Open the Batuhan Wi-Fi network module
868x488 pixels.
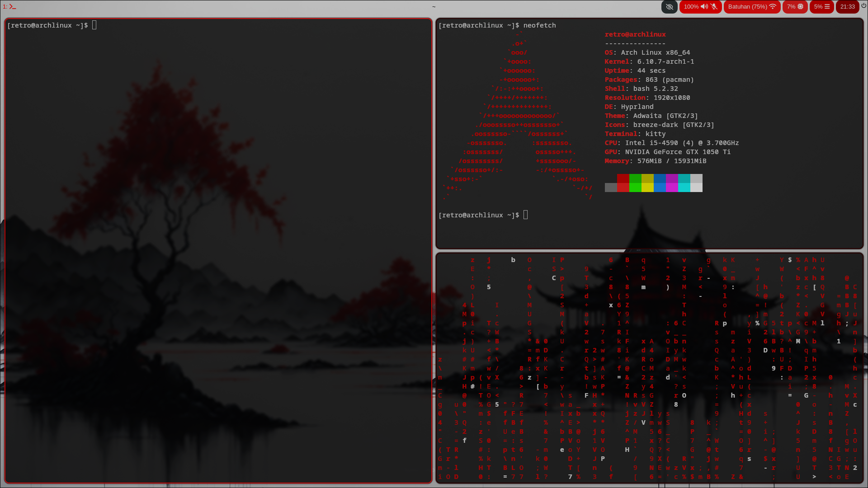(751, 7)
